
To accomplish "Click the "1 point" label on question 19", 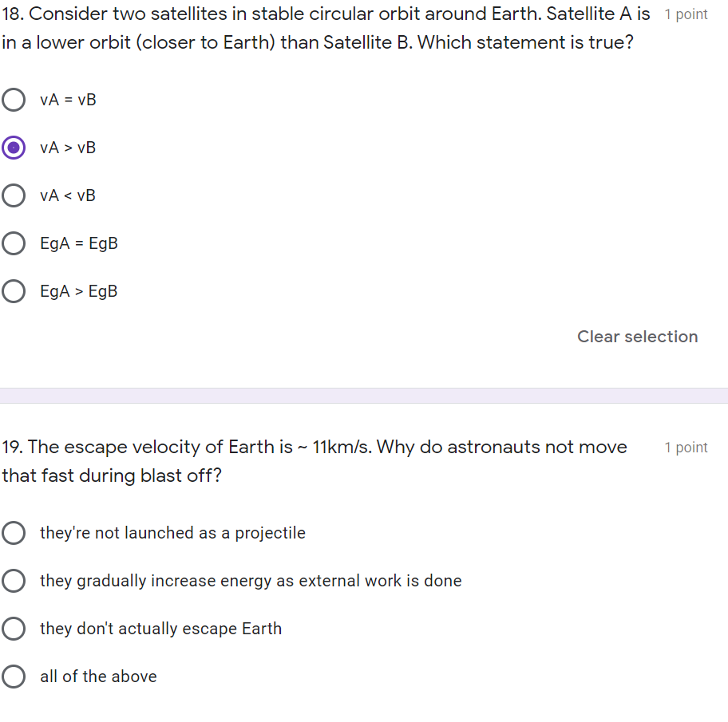I will coord(686,448).
